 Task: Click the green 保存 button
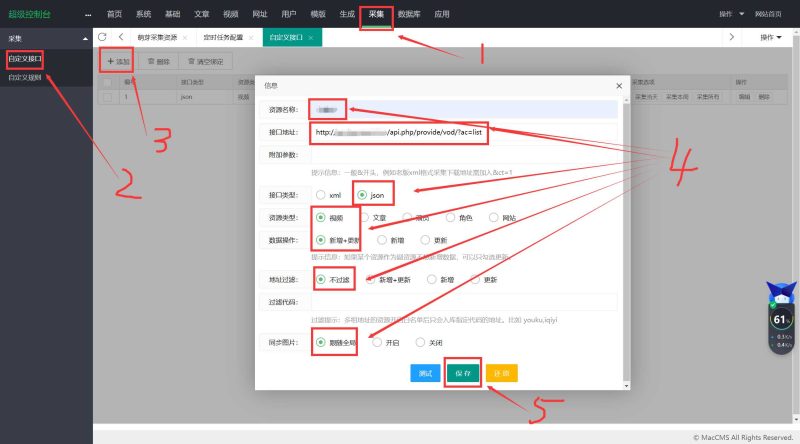coord(462,373)
